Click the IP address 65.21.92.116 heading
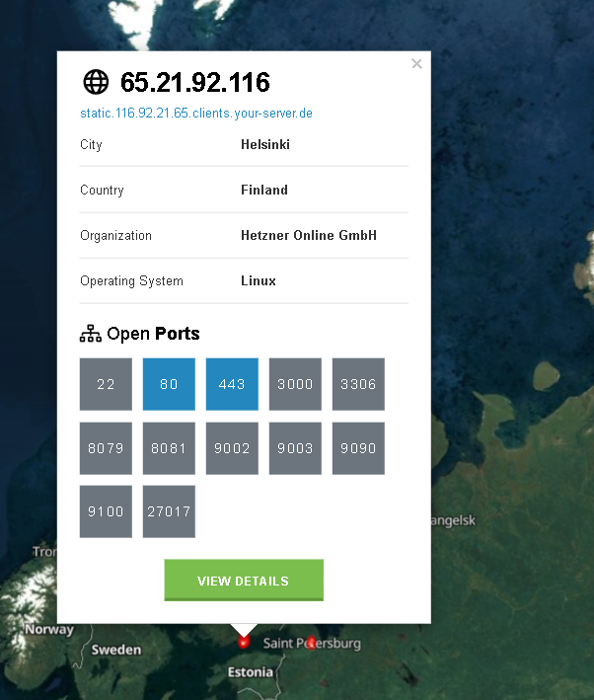The height and width of the screenshot is (700, 594). [194, 82]
